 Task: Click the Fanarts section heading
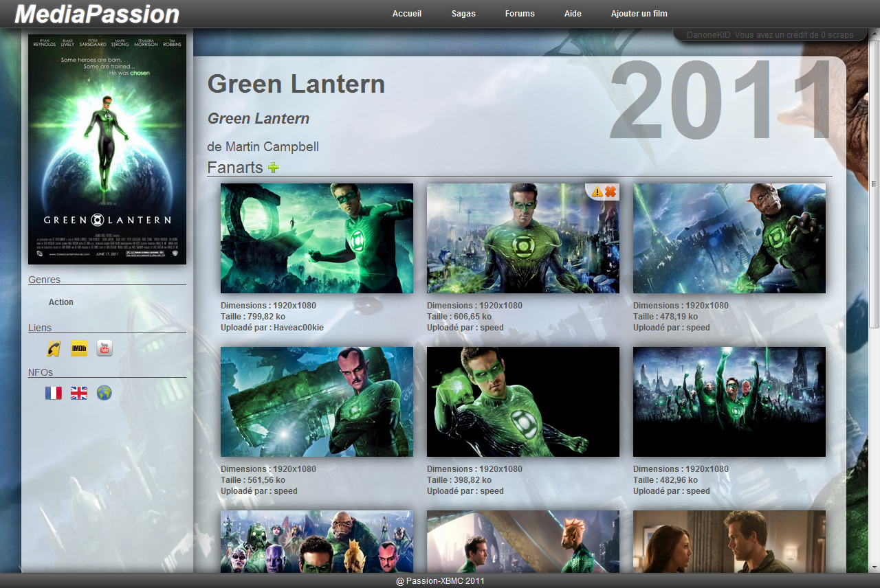point(235,168)
